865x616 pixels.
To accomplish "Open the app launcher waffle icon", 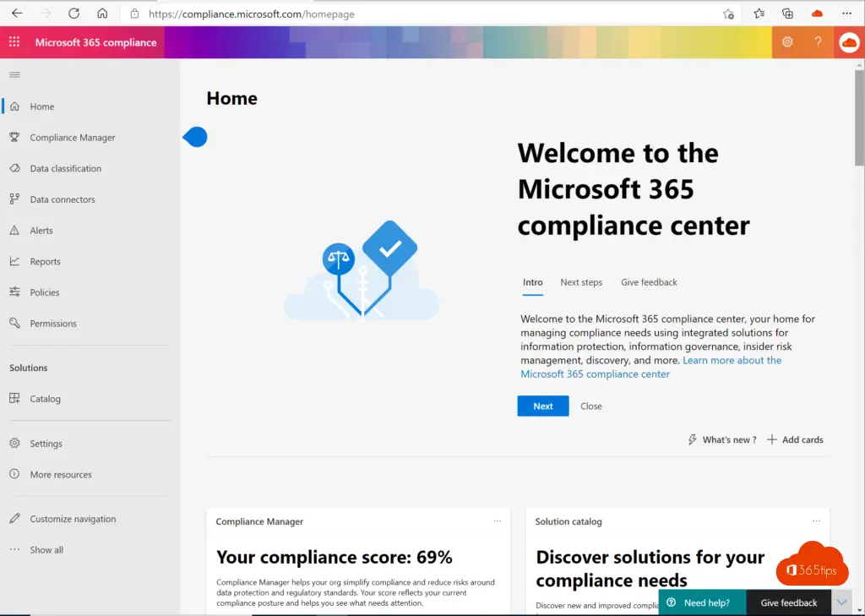I will (14, 42).
